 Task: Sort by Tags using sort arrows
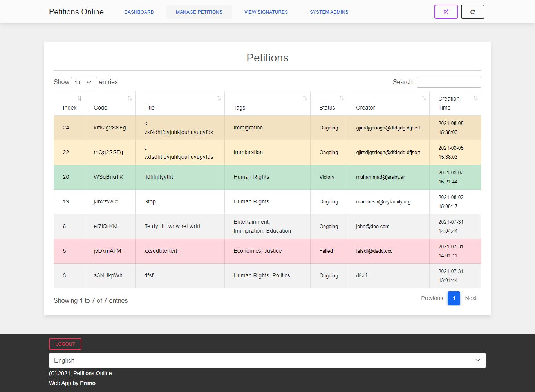[x=305, y=98]
